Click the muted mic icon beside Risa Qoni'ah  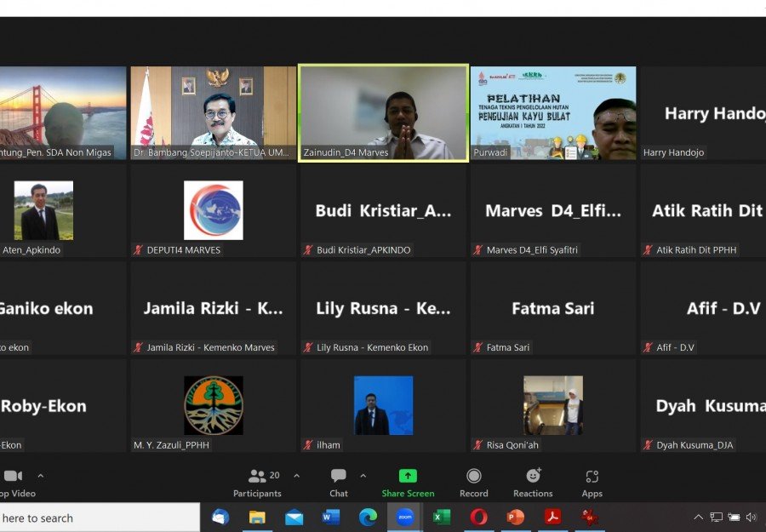[478, 445]
